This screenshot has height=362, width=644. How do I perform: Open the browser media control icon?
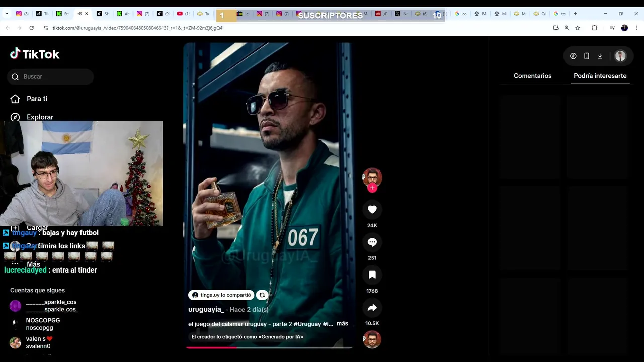point(612,28)
